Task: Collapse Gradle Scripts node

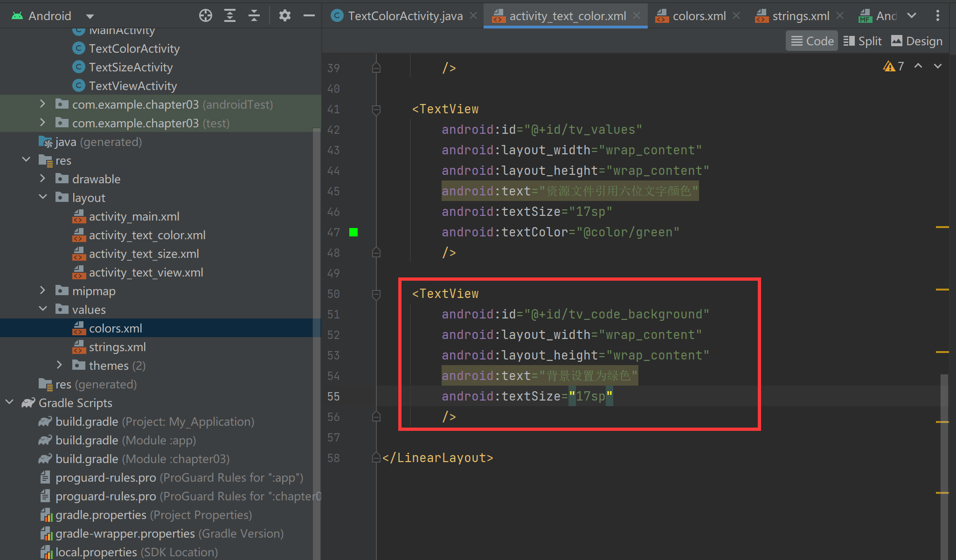Action: [x=9, y=402]
